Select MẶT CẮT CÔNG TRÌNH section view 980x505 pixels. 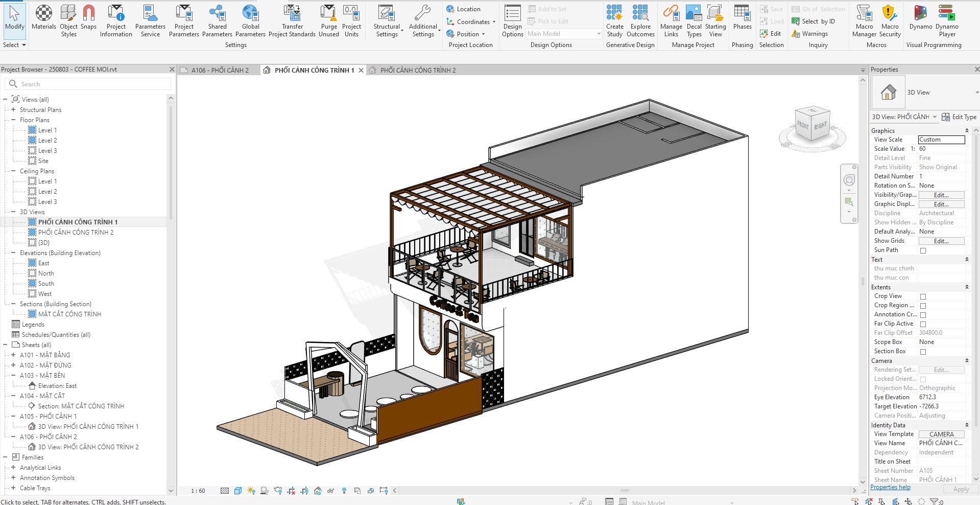coord(69,314)
